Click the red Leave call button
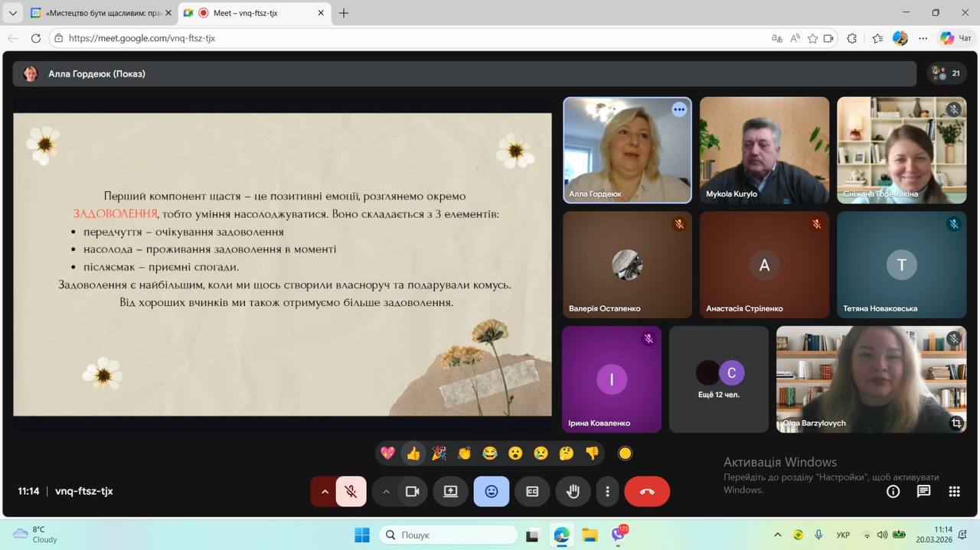Image resolution: width=980 pixels, height=550 pixels. (647, 492)
